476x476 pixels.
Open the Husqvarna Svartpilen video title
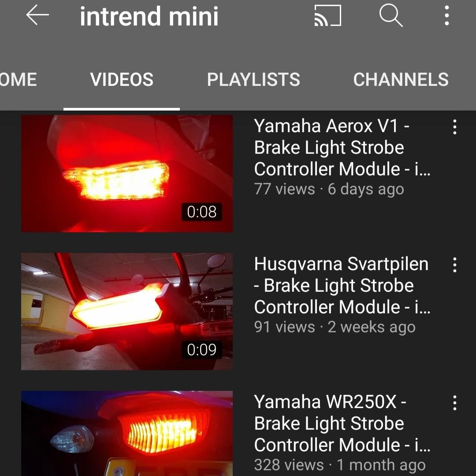[342, 285]
